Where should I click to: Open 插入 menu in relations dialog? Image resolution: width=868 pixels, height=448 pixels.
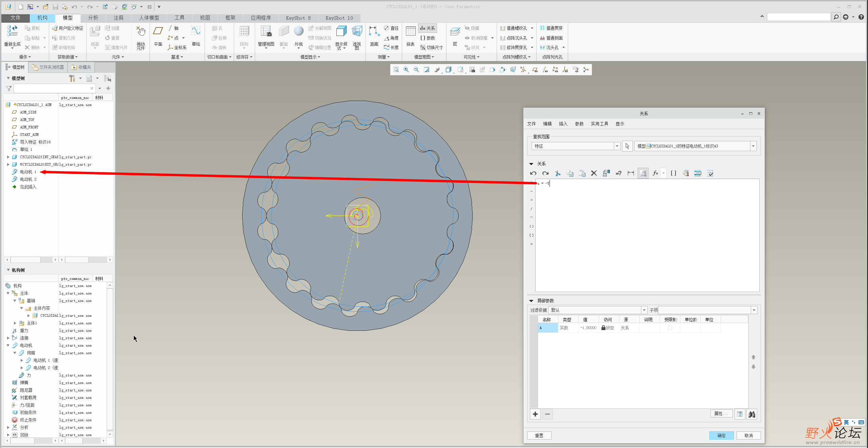point(563,124)
